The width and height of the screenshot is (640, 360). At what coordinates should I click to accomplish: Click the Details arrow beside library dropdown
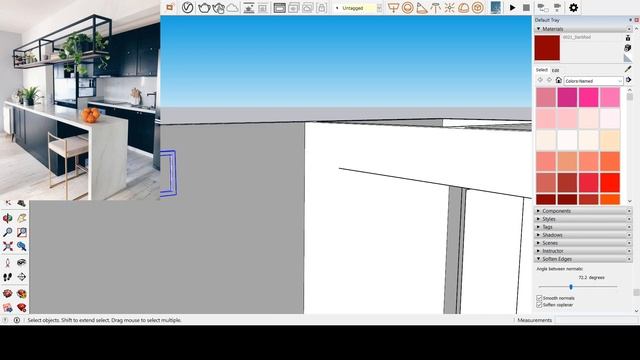point(629,80)
